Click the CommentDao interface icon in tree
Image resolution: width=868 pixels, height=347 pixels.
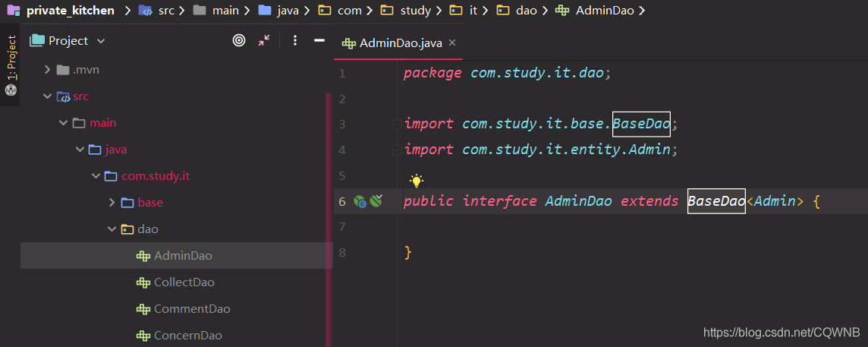143,309
